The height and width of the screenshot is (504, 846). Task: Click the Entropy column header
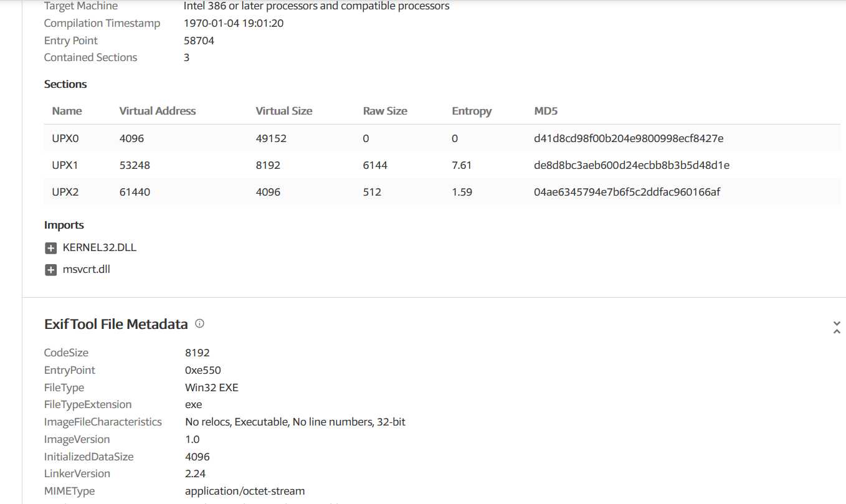click(472, 111)
